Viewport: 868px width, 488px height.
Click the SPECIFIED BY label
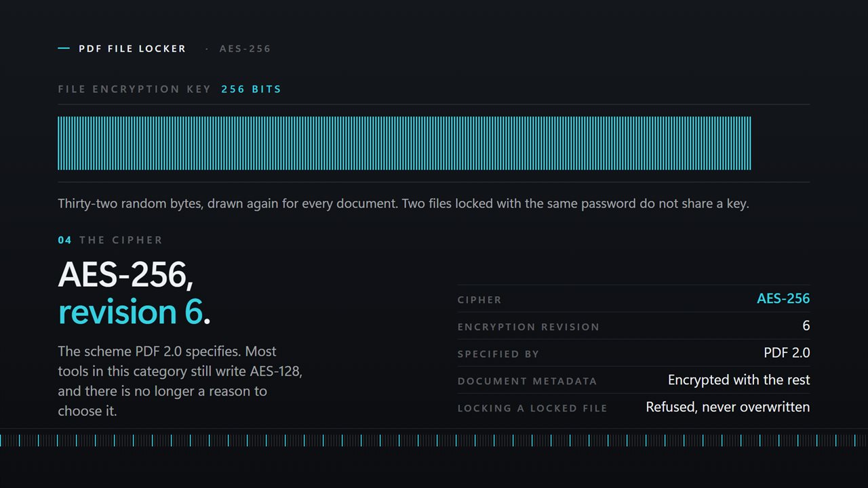[498, 354]
